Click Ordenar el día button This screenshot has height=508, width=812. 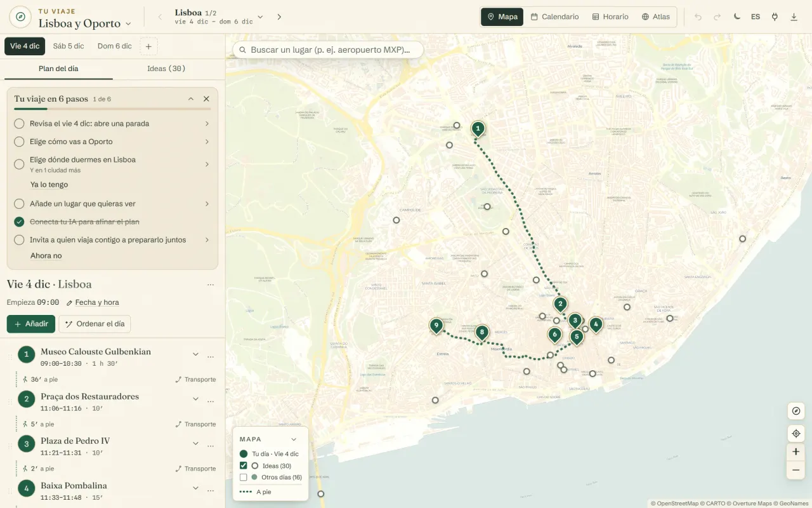(95, 324)
